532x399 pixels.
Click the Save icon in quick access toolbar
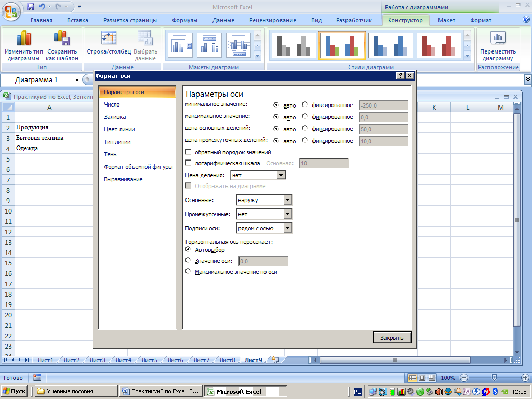[x=31, y=6]
